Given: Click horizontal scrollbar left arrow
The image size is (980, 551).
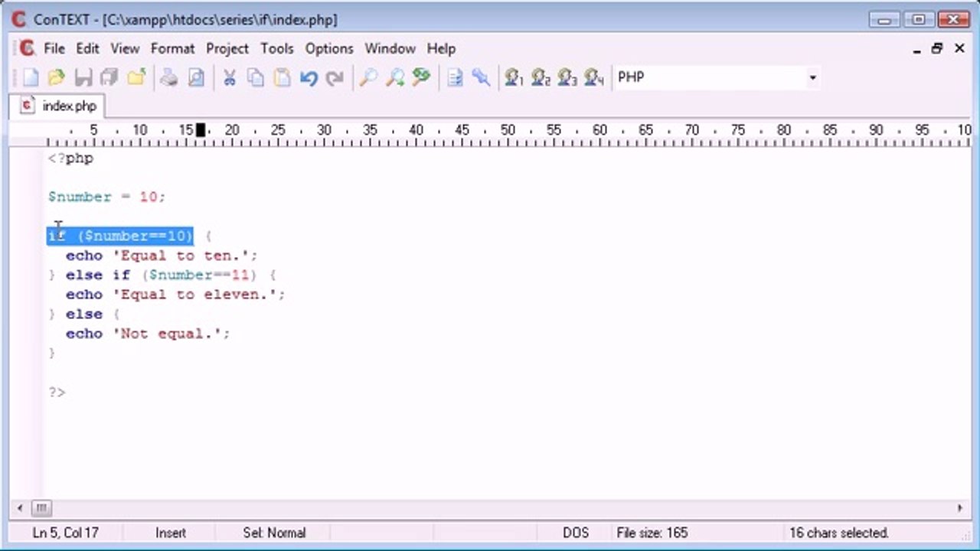Looking at the screenshot, I should (20, 507).
